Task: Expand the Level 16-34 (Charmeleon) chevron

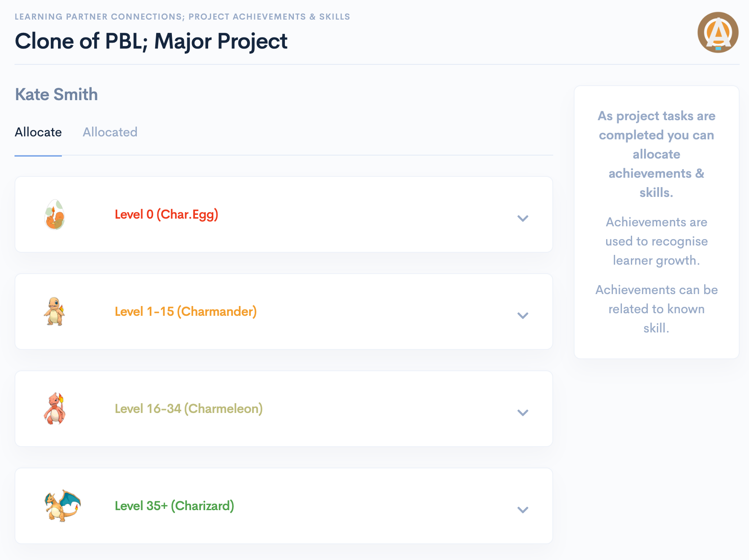Action: pos(523,413)
